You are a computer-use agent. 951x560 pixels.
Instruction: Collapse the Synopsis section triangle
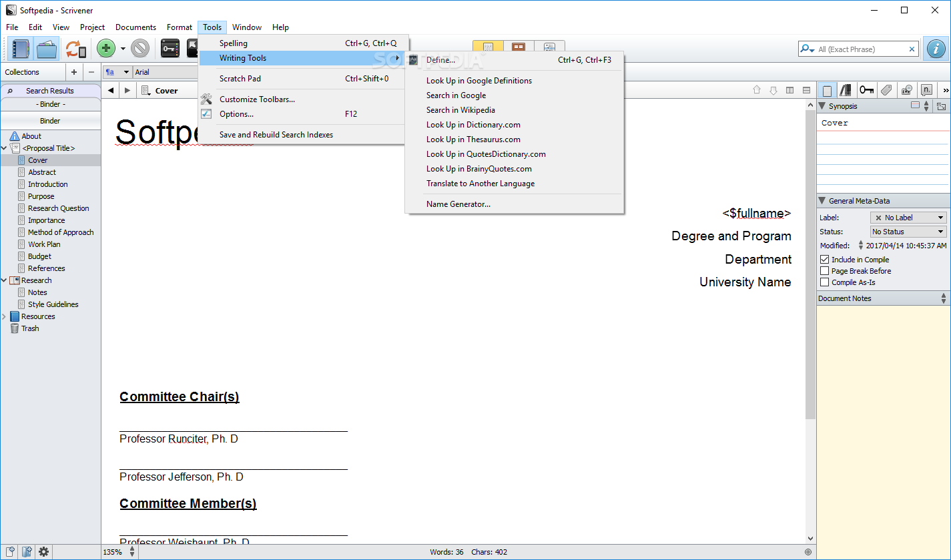click(x=822, y=106)
